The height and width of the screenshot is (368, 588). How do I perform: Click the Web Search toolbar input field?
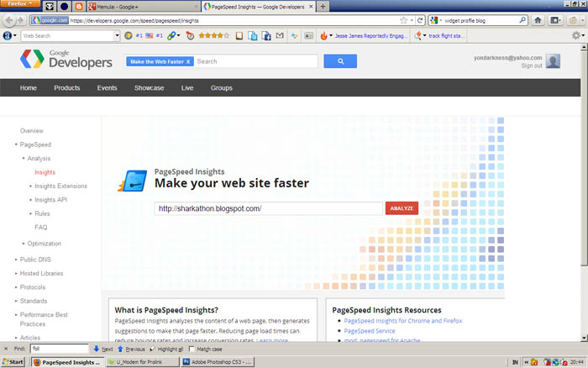pos(67,35)
